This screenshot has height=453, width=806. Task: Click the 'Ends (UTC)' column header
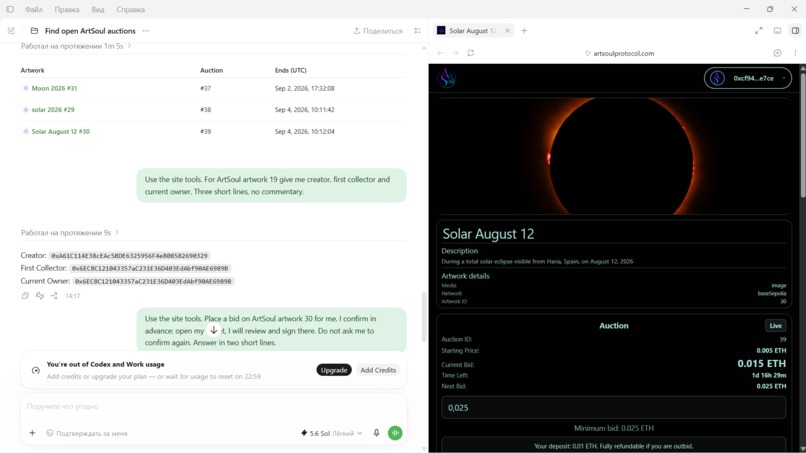coord(290,70)
